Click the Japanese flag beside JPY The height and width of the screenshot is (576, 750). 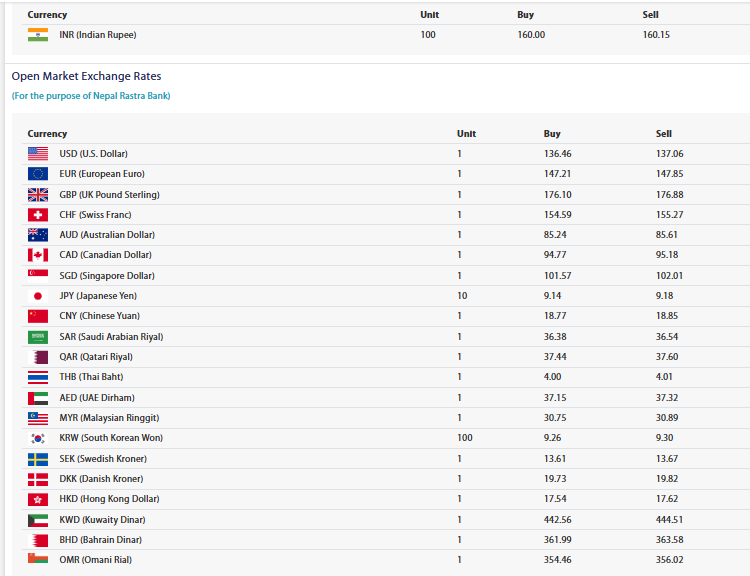point(38,296)
